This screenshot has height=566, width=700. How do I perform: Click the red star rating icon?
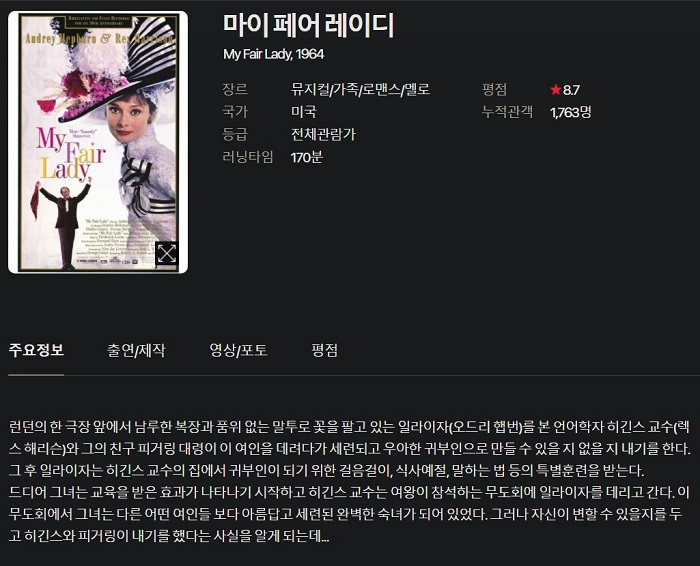(x=555, y=90)
